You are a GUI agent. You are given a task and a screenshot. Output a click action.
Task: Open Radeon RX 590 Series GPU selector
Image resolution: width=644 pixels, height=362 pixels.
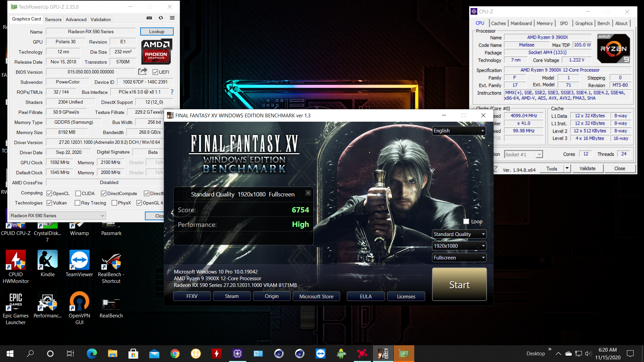click(x=57, y=216)
